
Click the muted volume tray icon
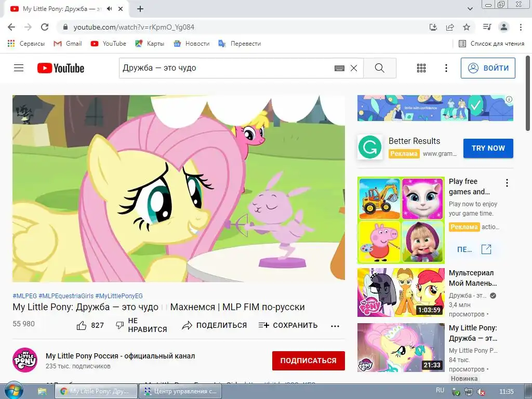pos(481,392)
